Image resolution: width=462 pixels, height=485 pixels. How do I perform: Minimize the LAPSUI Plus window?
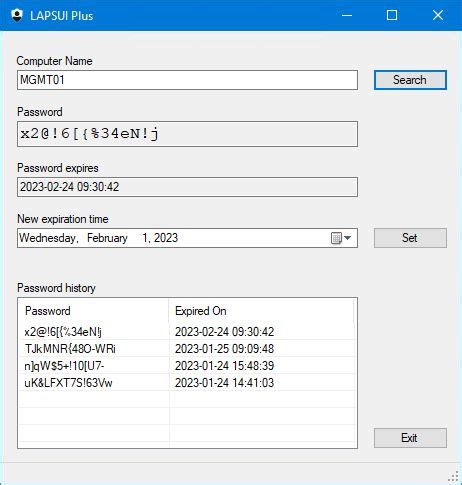point(347,15)
